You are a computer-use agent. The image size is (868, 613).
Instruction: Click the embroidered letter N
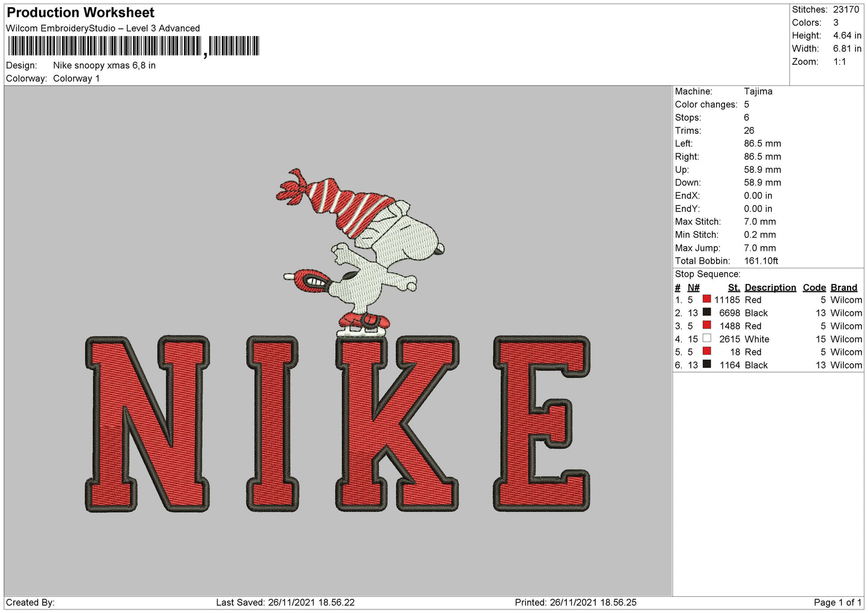coord(148,424)
